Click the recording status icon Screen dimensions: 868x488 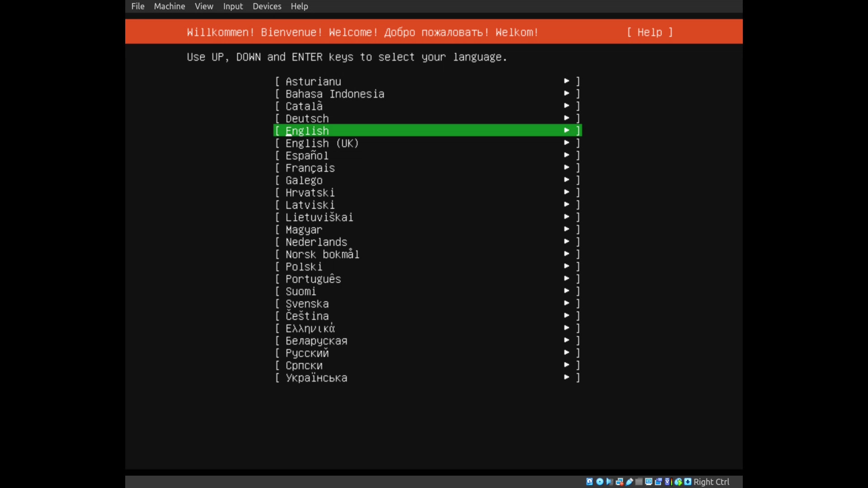point(658,482)
